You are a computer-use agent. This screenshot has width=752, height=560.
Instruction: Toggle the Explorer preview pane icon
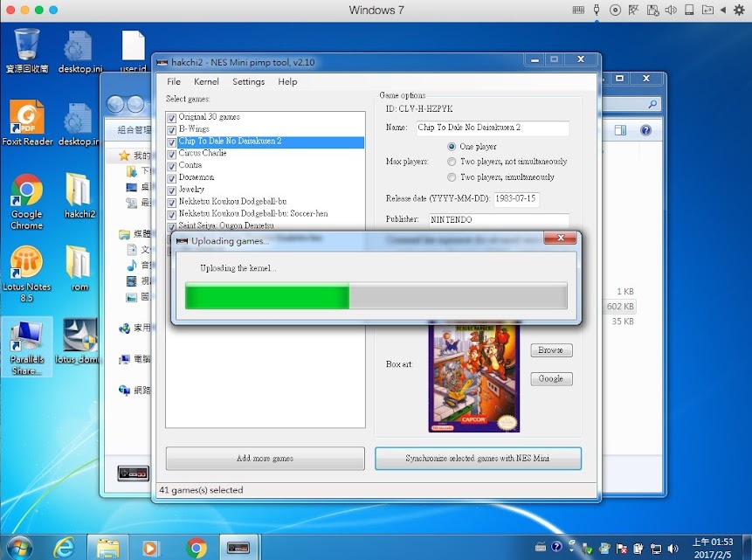pyautogui.click(x=620, y=130)
